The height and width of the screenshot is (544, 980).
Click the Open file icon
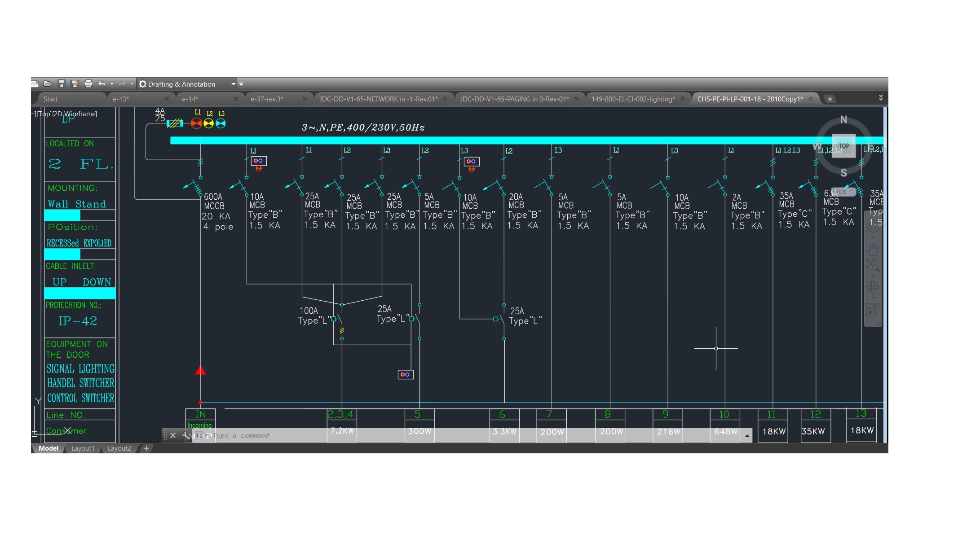48,84
